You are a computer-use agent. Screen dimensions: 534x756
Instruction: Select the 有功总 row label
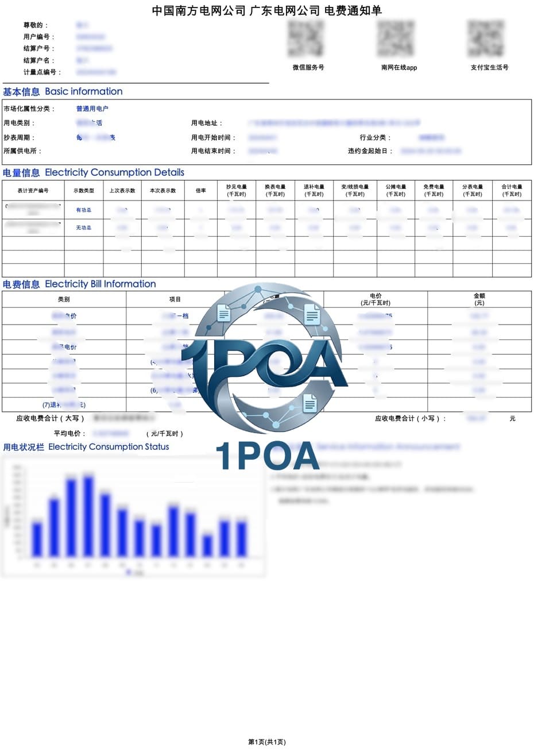point(84,210)
